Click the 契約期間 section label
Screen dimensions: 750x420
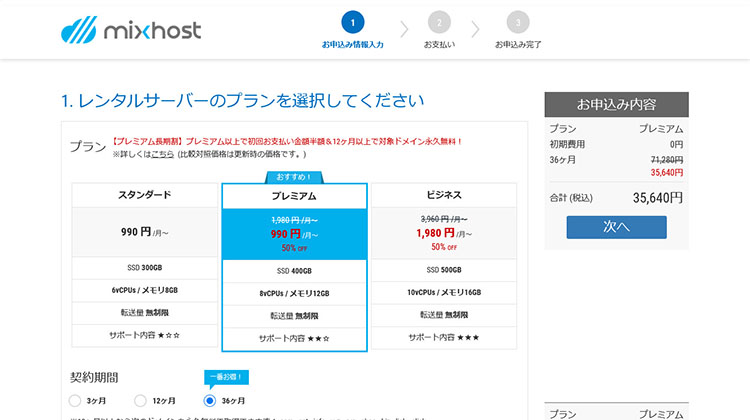click(94, 377)
